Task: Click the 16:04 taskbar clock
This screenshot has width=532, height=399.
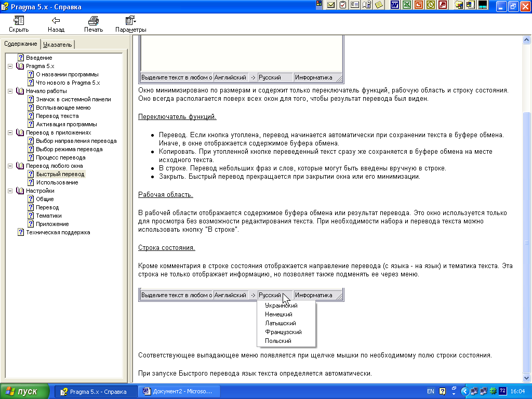Action: tap(518, 392)
